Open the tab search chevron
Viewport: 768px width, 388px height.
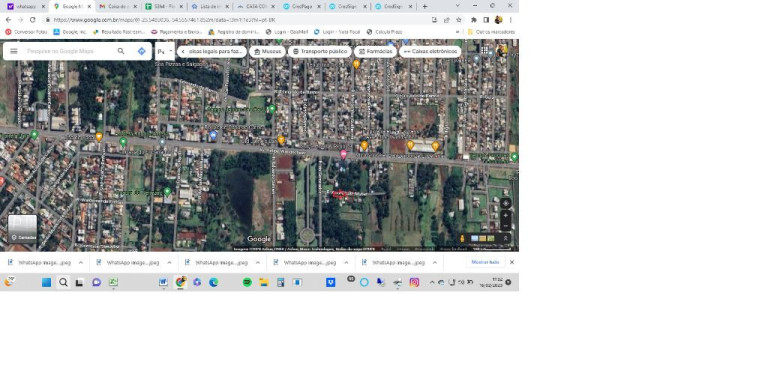(457, 5)
